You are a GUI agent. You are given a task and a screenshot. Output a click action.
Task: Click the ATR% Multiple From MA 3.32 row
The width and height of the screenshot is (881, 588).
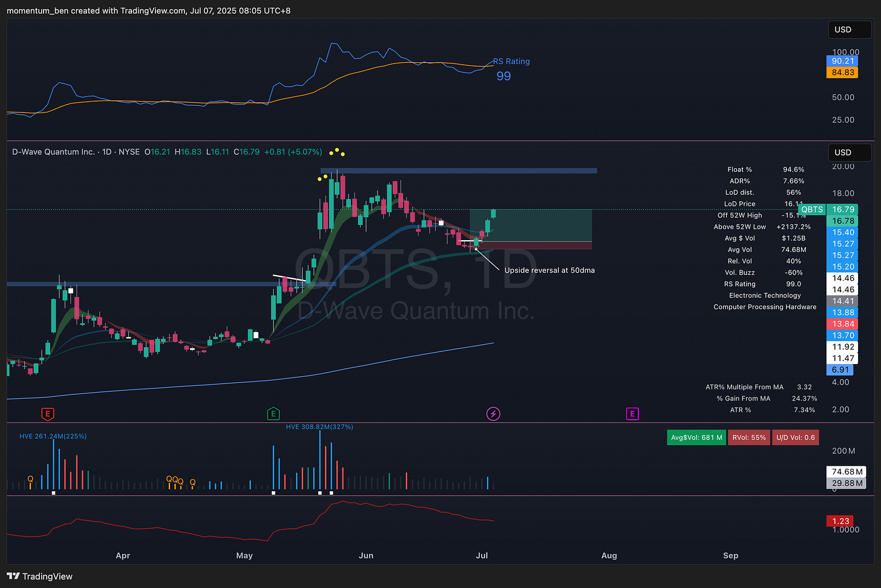tap(759, 387)
